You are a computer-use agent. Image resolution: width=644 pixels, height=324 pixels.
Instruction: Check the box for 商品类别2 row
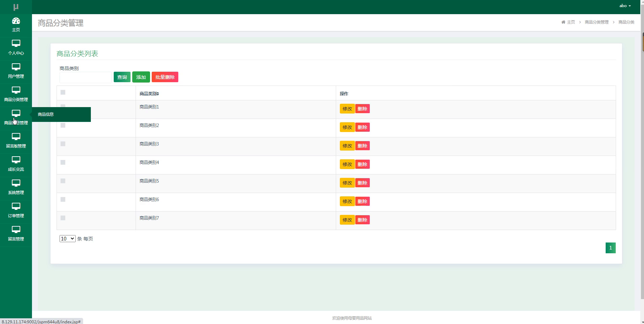[x=63, y=125]
